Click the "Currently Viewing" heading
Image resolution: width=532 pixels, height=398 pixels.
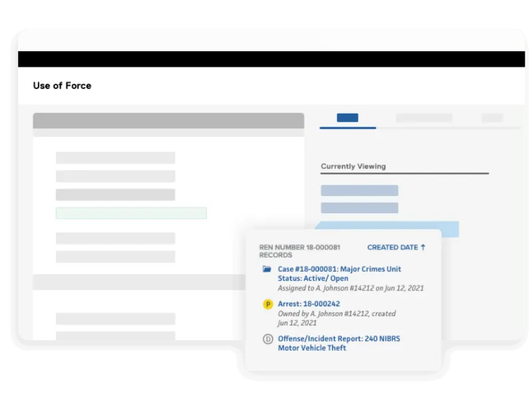[353, 167]
